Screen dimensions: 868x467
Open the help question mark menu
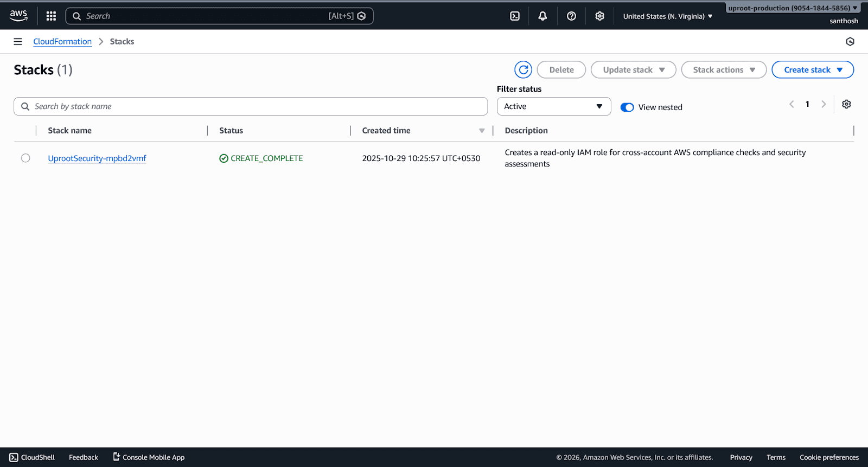pyautogui.click(x=571, y=16)
